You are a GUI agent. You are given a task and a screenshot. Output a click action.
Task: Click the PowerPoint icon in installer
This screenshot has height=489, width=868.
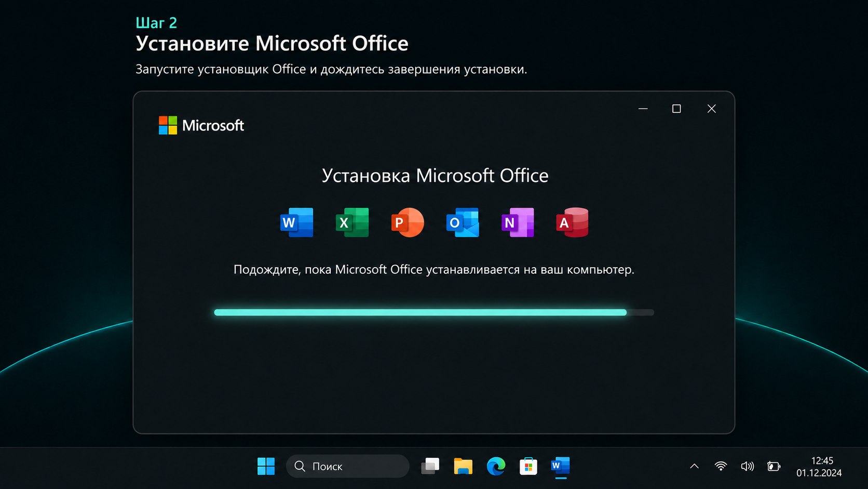[x=408, y=222]
